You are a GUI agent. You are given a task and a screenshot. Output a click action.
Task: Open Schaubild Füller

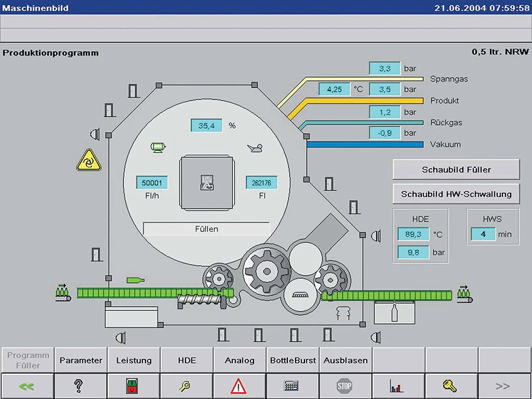tap(456, 170)
